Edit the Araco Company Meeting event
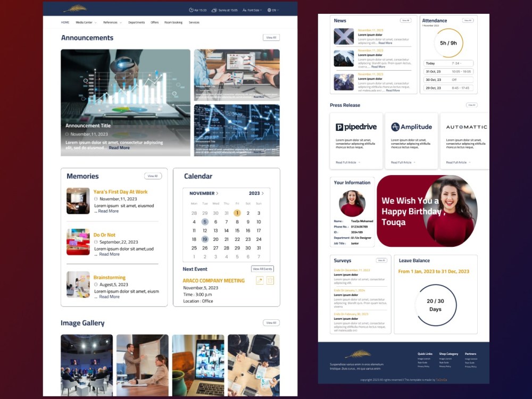This screenshot has width=532, height=399. tap(260, 280)
